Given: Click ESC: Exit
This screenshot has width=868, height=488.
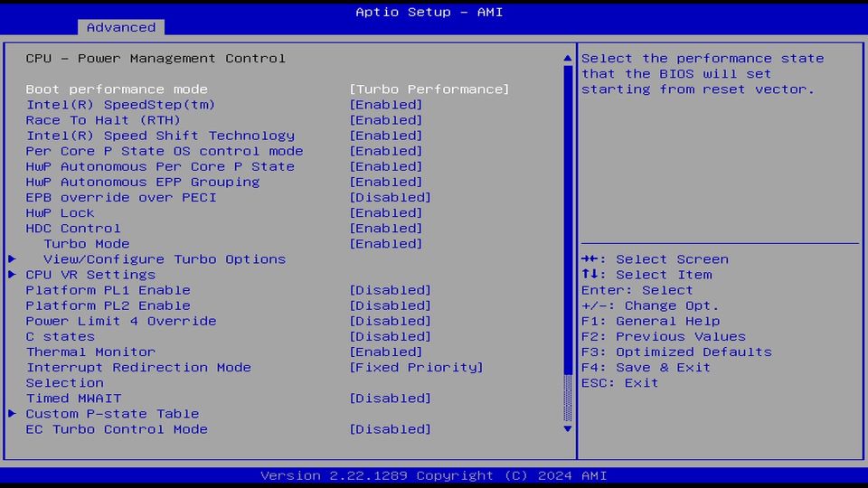Looking at the screenshot, I should click(620, 383).
